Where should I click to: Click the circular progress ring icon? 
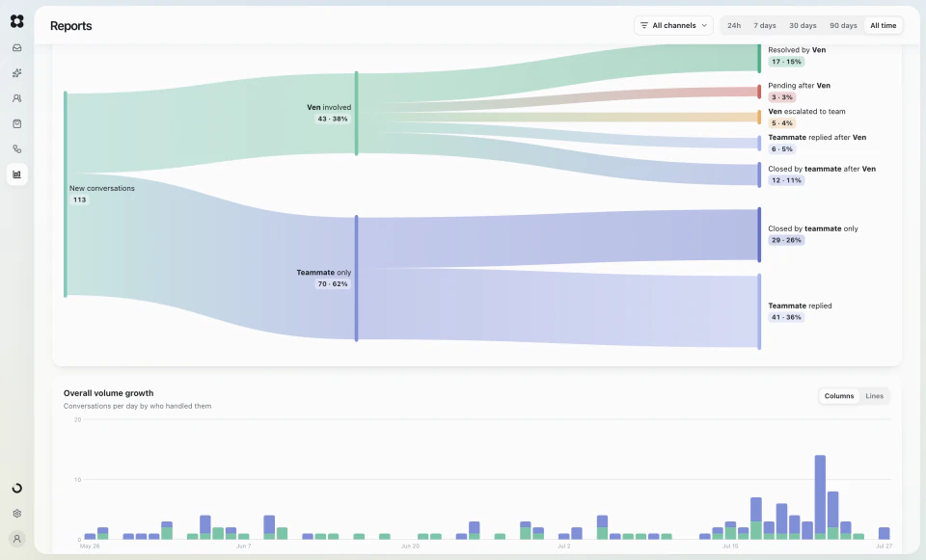(x=17, y=488)
